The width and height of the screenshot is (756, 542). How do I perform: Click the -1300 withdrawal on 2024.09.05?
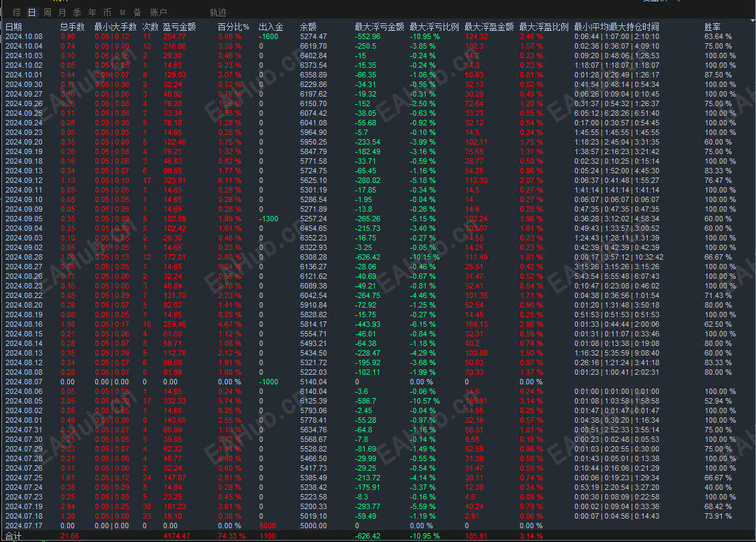pos(269,219)
